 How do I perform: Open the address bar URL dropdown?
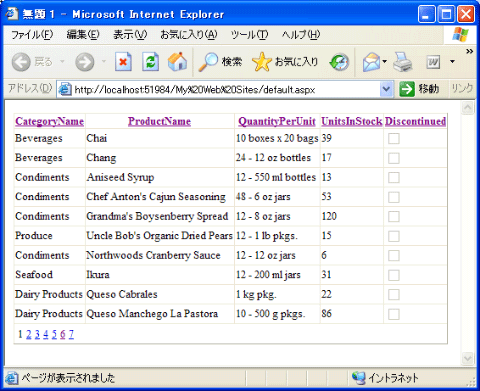[x=386, y=89]
